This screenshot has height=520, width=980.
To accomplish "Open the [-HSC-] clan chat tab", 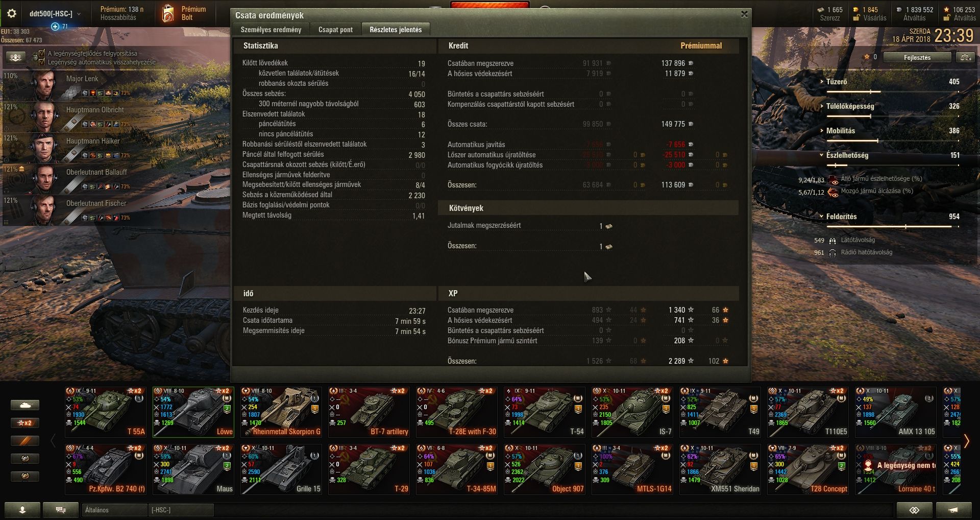I will 181,510.
